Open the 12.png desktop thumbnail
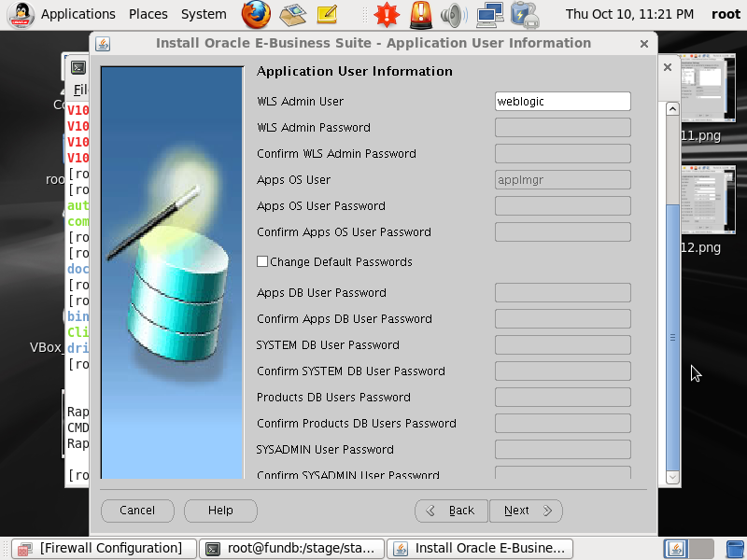Image resolution: width=747 pixels, height=560 pixels. click(708, 200)
